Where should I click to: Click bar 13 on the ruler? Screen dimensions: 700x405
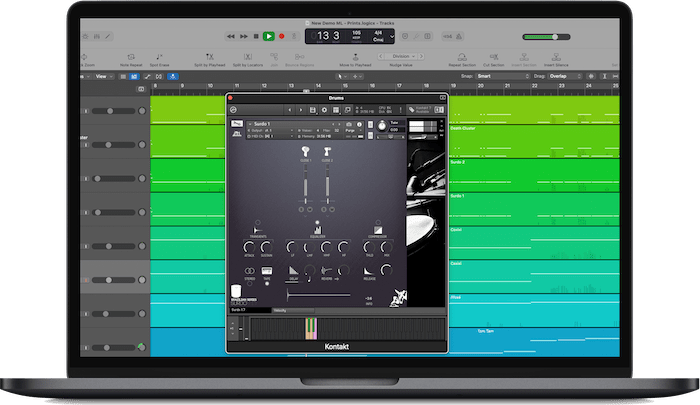pos(291,85)
